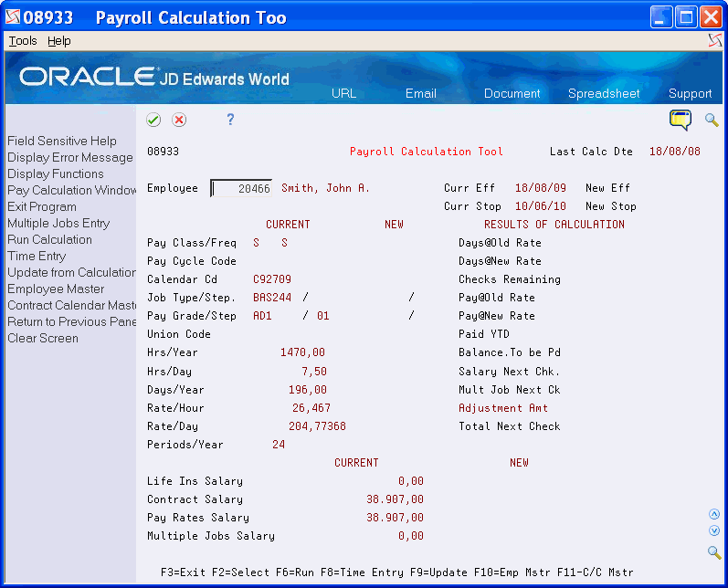Click the Curr Eff date 18/08/09
Screen dimensions: 728x588
coord(541,188)
